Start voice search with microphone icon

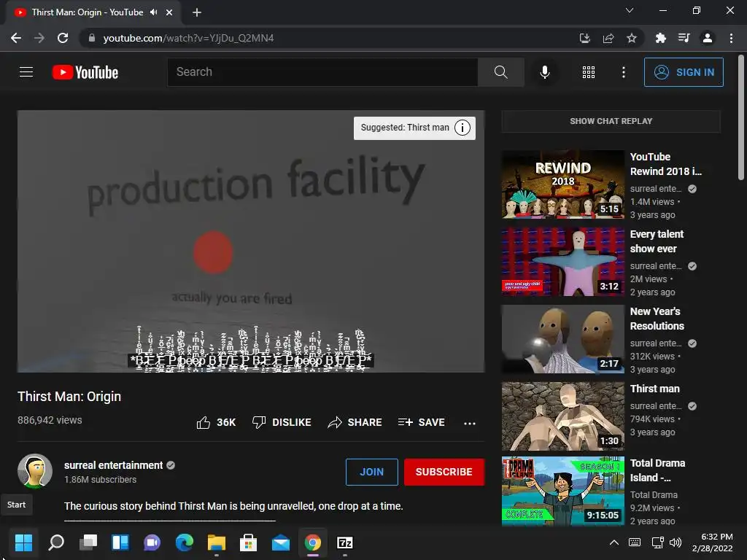[x=545, y=72]
